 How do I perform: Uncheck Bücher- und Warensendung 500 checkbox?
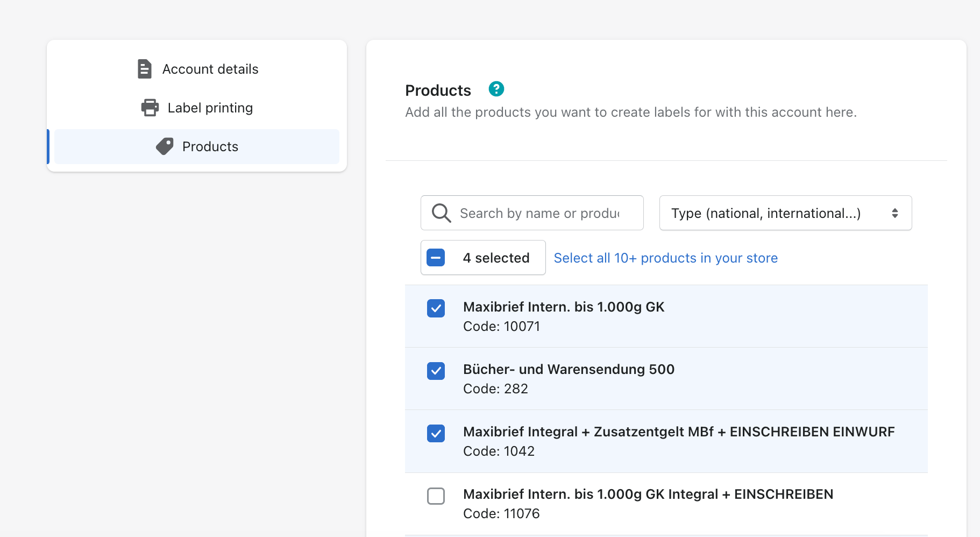point(436,371)
